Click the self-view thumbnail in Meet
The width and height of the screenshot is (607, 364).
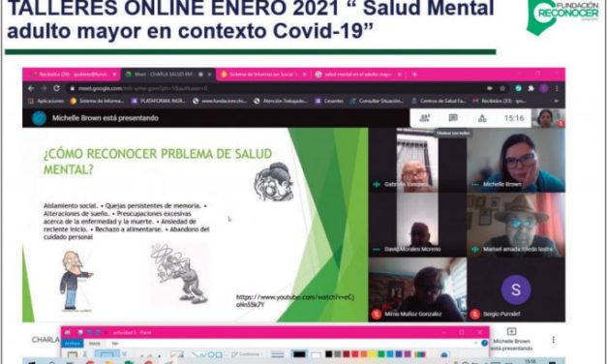click(548, 118)
